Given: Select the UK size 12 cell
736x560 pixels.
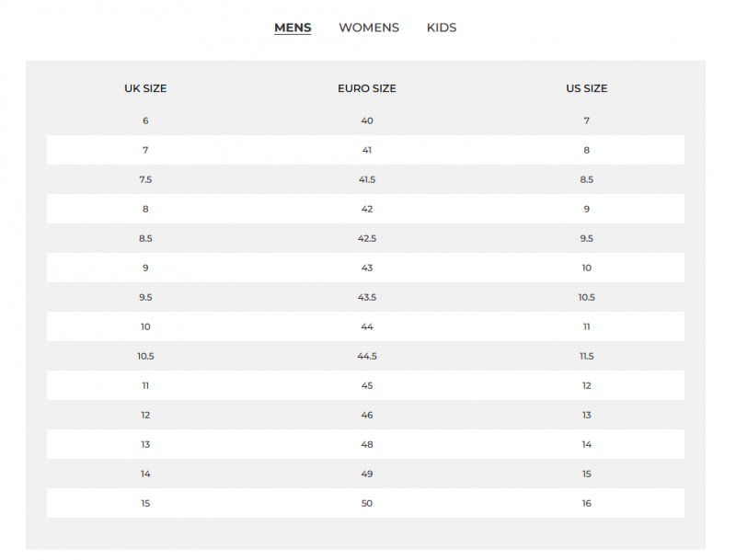Looking at the screenshot, I should click(x=145, y=415).
